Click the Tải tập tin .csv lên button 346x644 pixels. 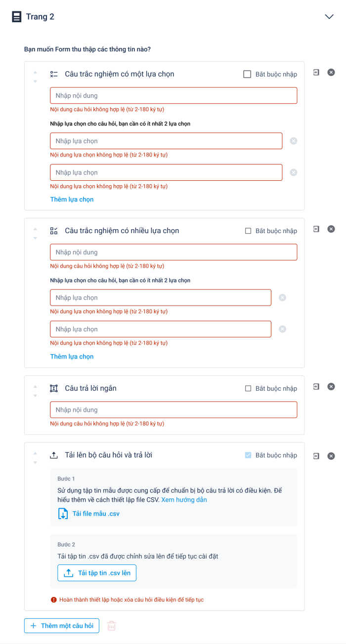click(97, 573)
